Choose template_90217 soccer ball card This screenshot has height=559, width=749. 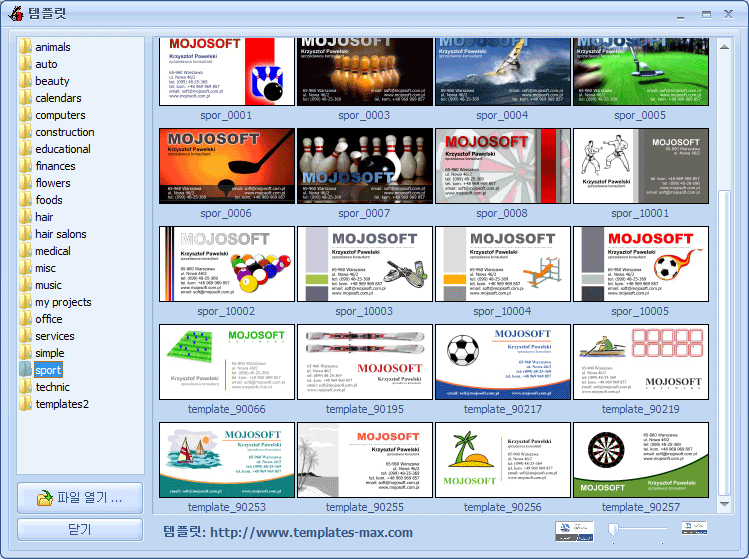(x=503, y=362)
